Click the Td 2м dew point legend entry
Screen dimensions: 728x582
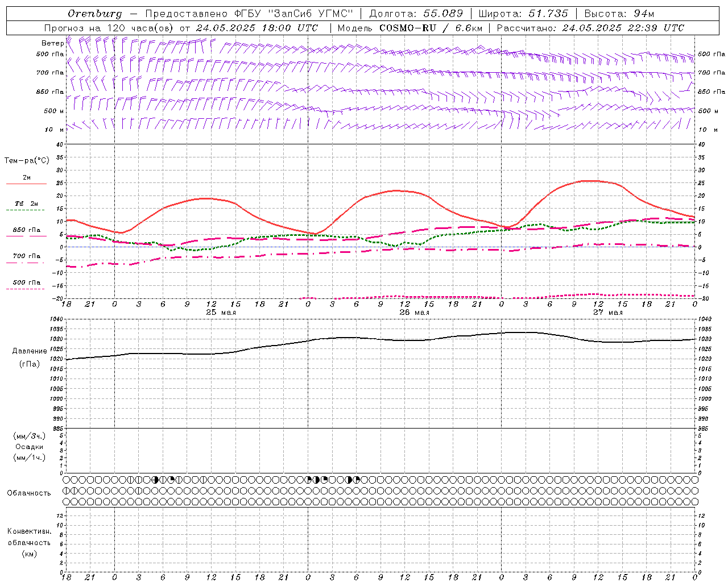coord(26,203)
